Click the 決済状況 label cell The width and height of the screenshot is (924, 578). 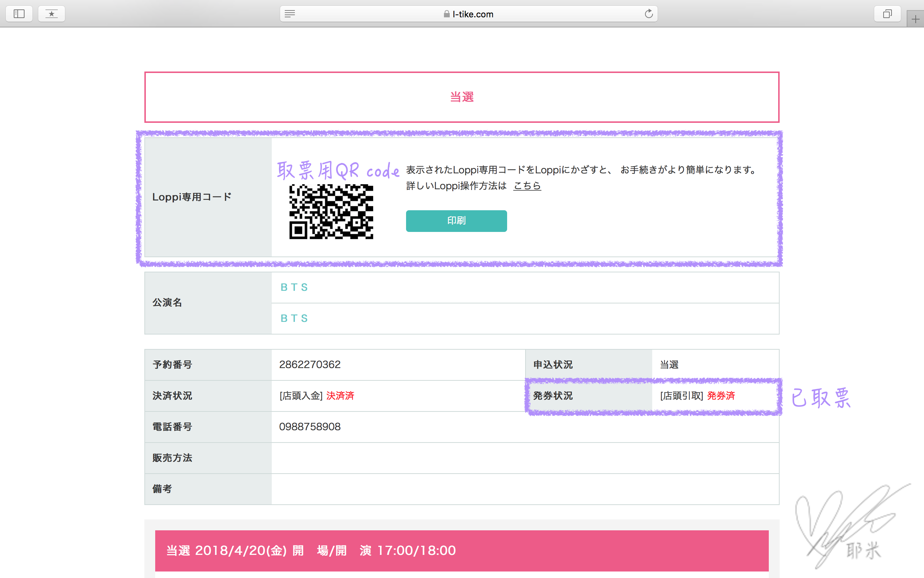point(208,396)
